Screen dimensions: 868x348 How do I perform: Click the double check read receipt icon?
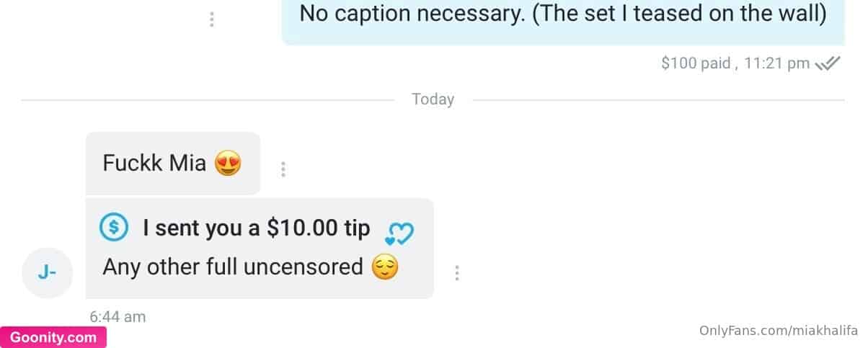coord(828,63)
